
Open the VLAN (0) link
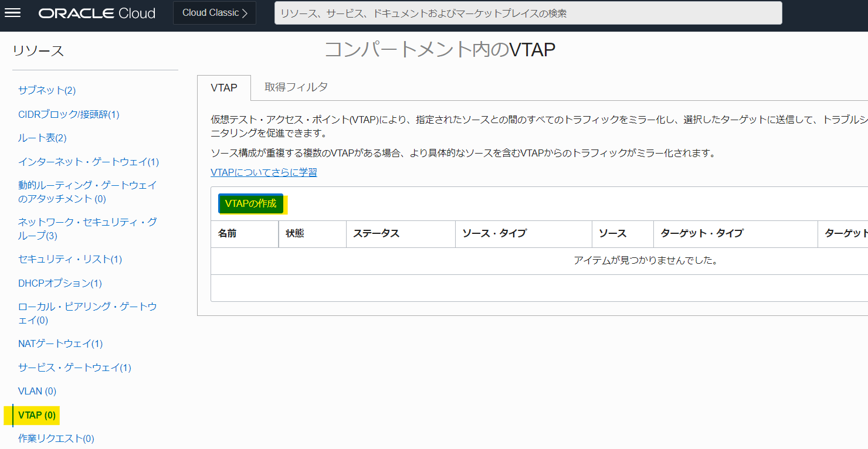coord(37,391)
